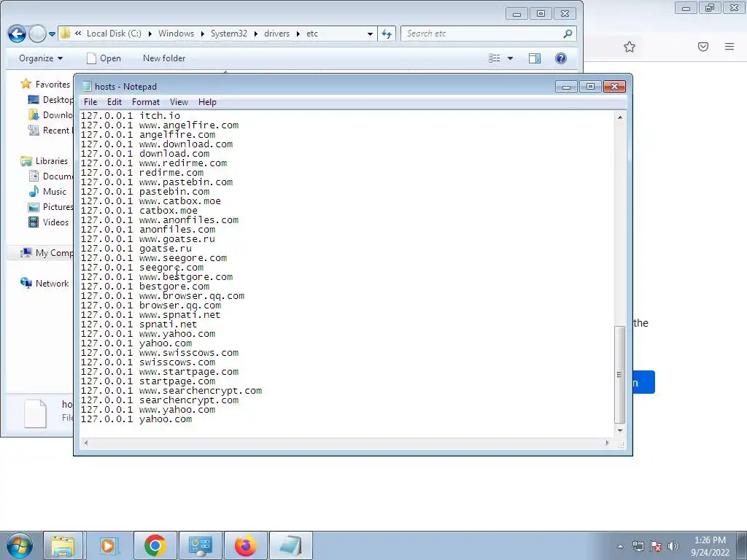Expand the arrow after drivers breadcrumb
Viewport: 747px width, 560px height.
(x=298, y=34)
